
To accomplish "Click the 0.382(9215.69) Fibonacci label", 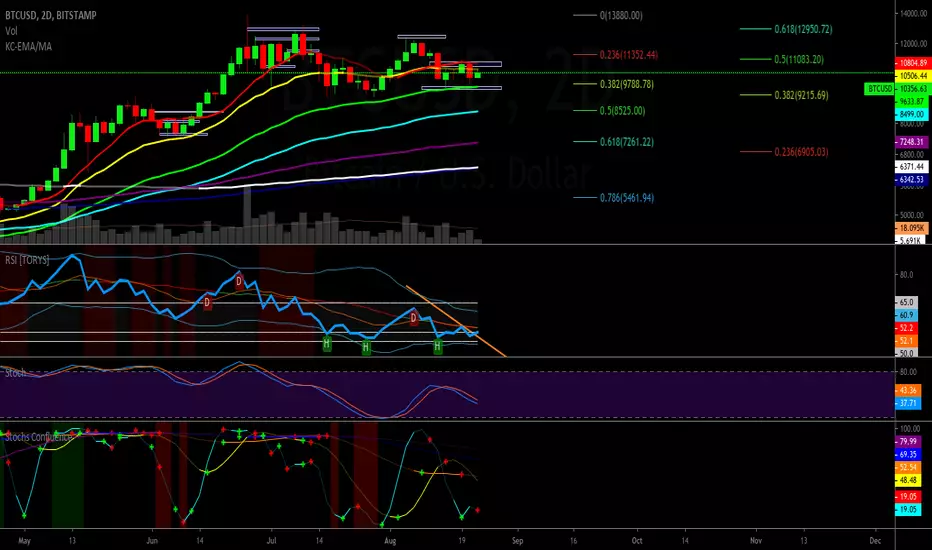I will tap(801, 95).
